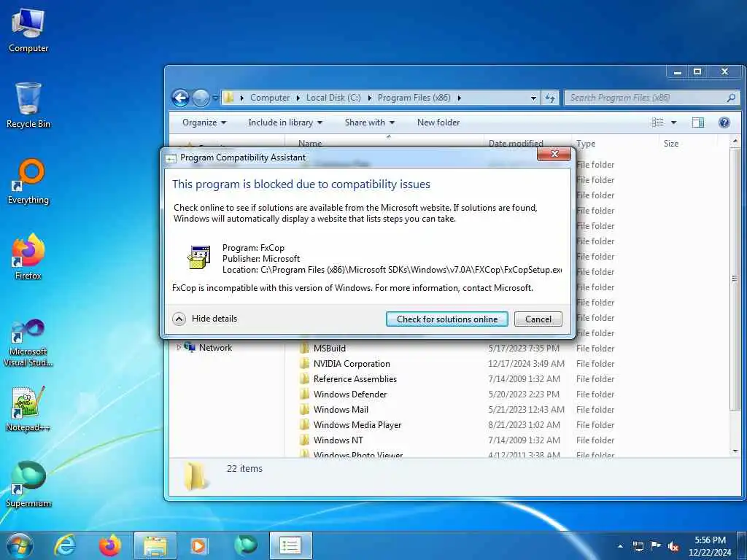Click the Program Files (x86) breadcrumb
The height and width of the screenshot is (560, 747).
tap(414, 98)
